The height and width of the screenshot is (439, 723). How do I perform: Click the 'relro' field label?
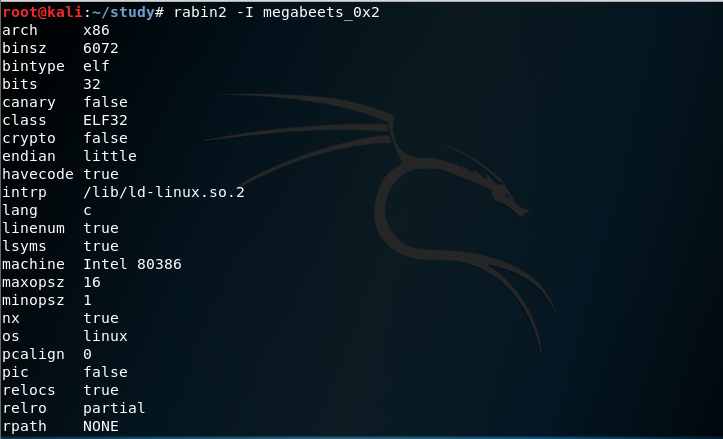pos(24,408)
